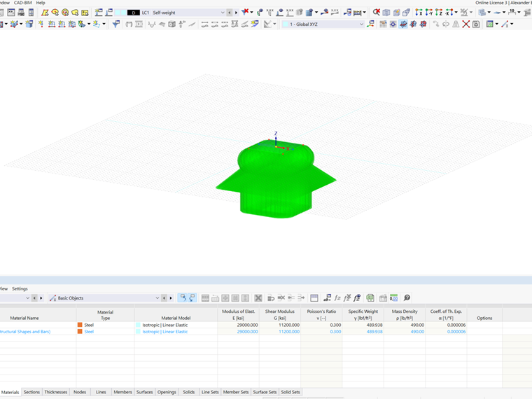Click the Excel export icon in table toolbar

[370, 298]
